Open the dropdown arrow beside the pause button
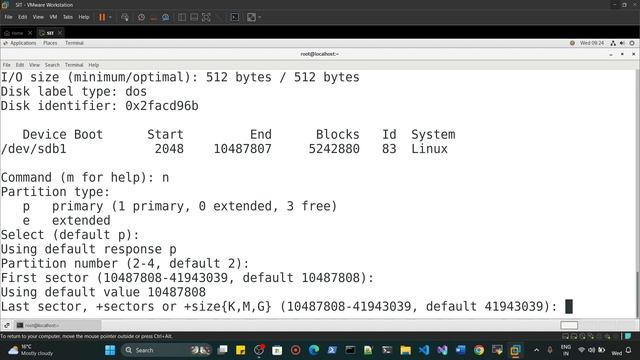This screenshot has width=640, height=360. (x=110, y=17)
